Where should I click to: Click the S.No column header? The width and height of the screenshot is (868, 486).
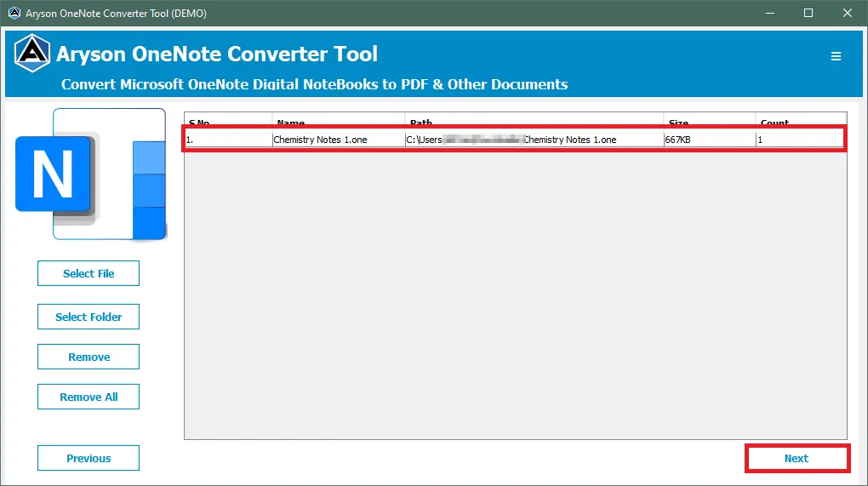click(228, 120)
